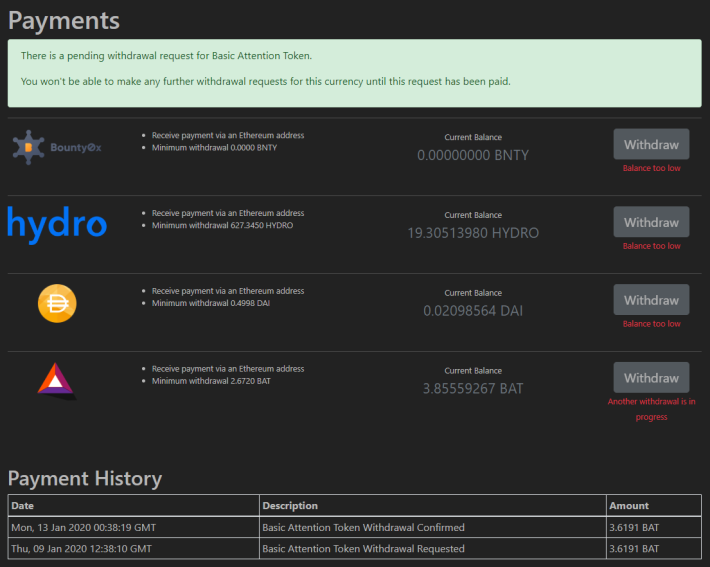Click the Withdraw button for DAI
This screenshot has height=567, width=710.
pos(651,300)
